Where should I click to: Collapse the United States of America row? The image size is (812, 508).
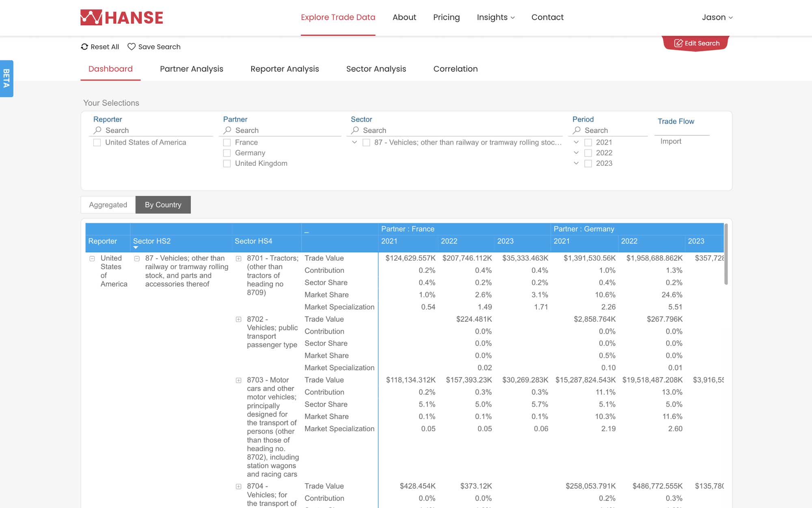[92, 258]
